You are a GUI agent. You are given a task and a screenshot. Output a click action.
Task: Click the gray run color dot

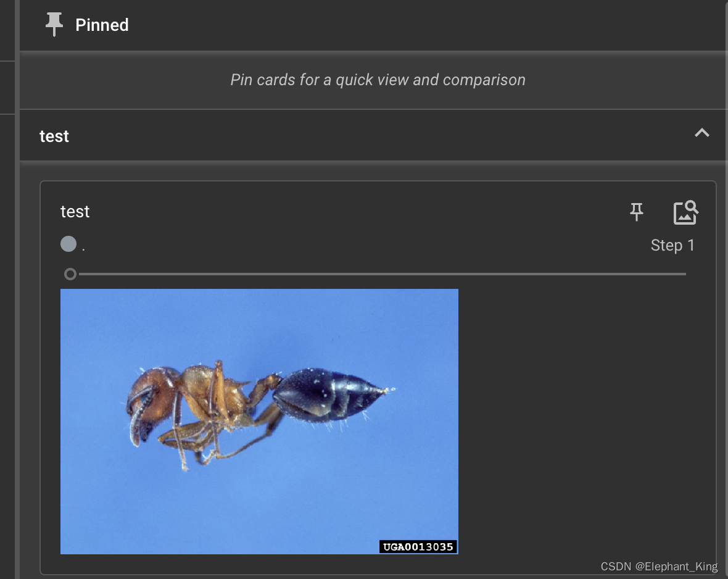click(68, 244)
